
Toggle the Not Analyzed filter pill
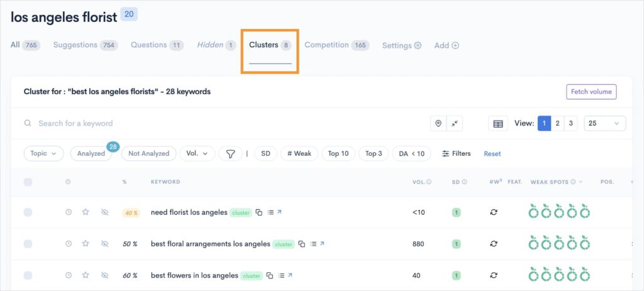click(x=148, y=153)
